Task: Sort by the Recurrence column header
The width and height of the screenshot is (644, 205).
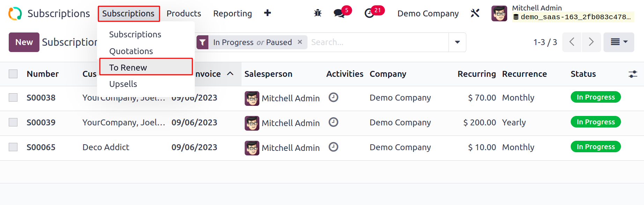Action: (x=524, y=74)
